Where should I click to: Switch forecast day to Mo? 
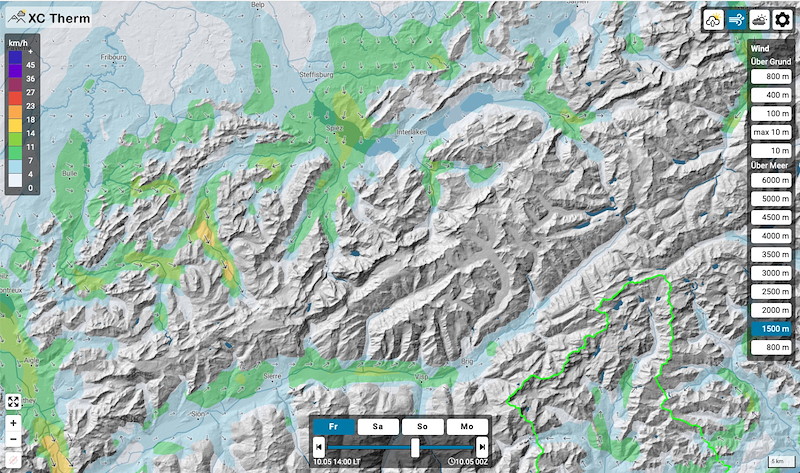[x=466, y=426]
